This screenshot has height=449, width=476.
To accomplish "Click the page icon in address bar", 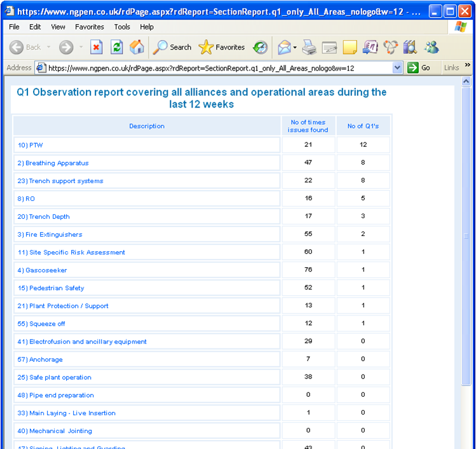I will (x=41, y=68).
